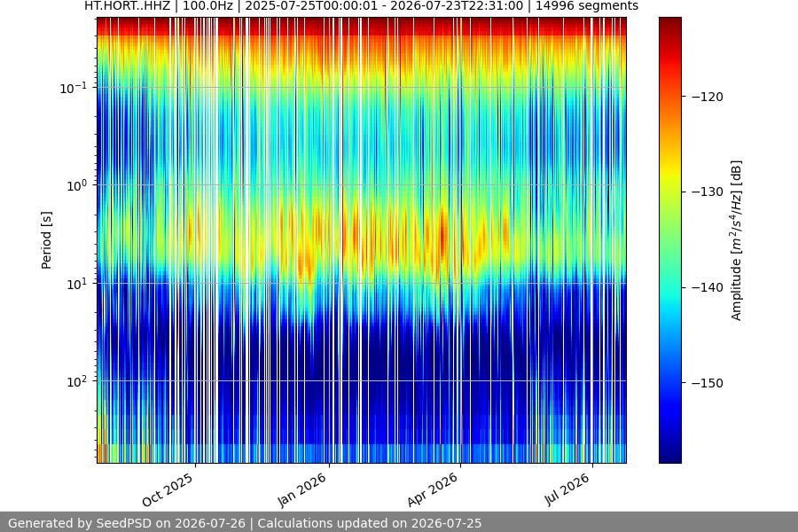Click the 10² period tick label
Image resolution: width=798 pixels, height=532 pixels.
(77, 381)
